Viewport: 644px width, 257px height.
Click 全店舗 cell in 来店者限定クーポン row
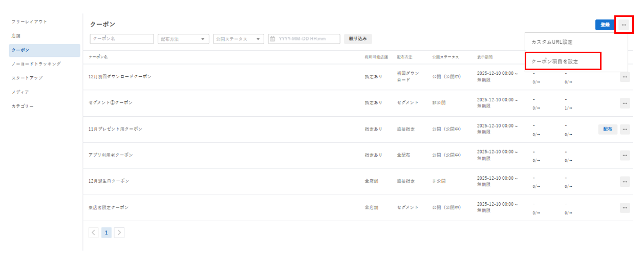(x=371, y=207)
